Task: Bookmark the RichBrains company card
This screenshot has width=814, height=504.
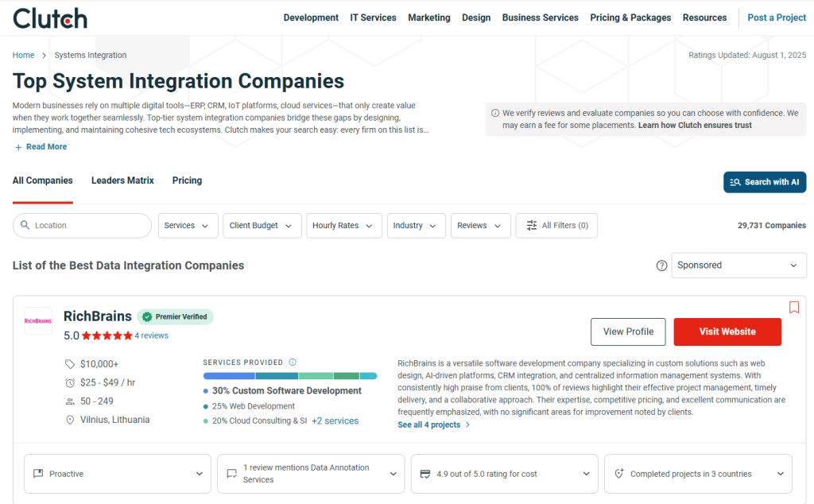Action: [x=794, y=308]
